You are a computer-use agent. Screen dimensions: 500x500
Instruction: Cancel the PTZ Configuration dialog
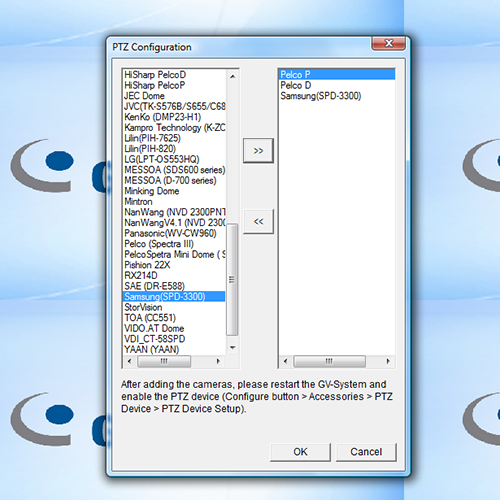(x=366, y=452)
